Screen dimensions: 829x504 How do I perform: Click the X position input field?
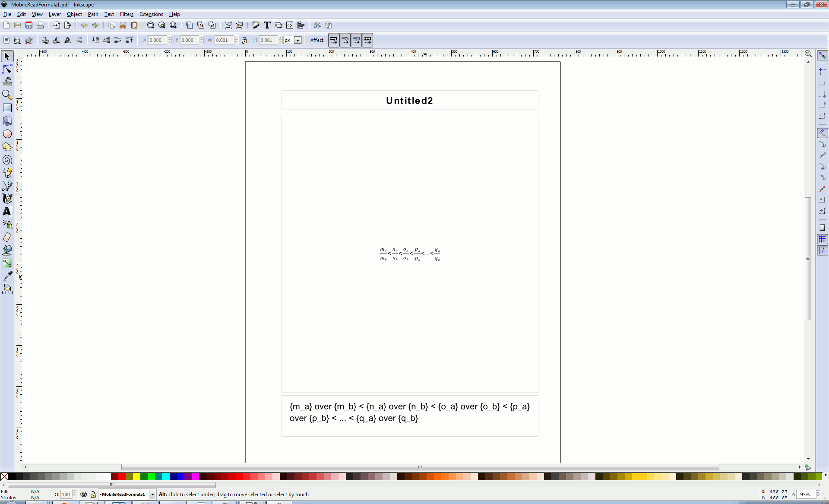coord(157,40)
